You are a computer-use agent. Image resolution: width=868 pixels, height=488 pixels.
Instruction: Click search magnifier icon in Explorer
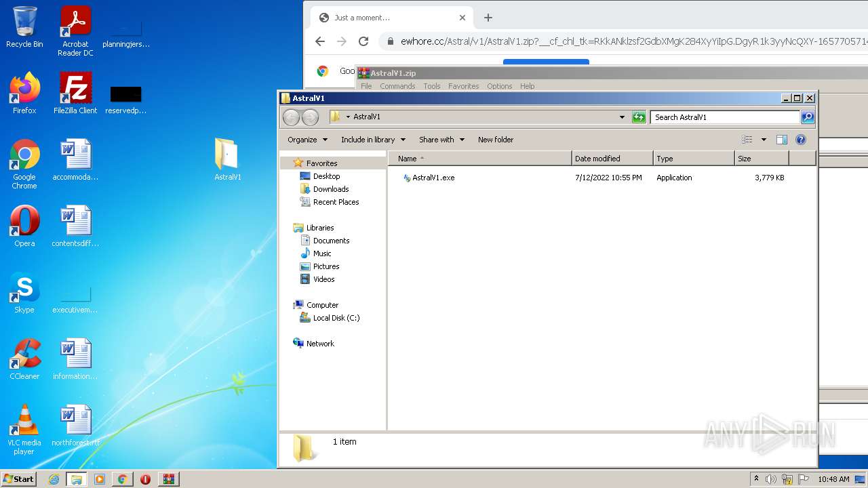(807, 117)
